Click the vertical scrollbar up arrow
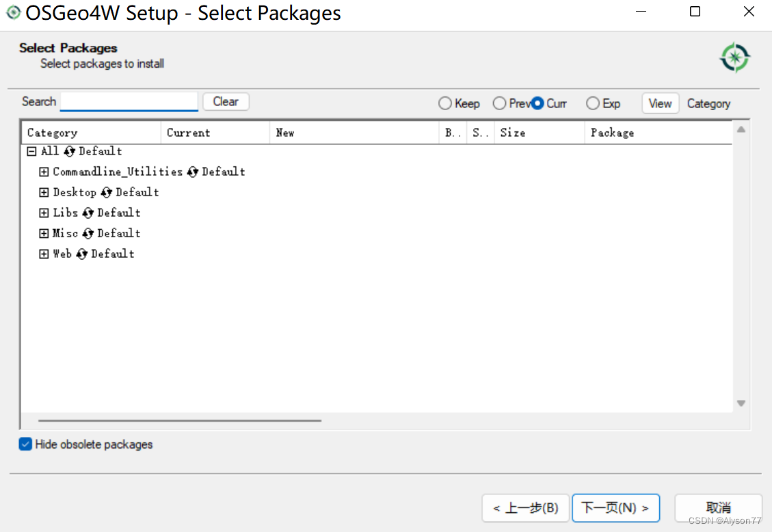This screenshot has width=772, height=532. point(741,130)
